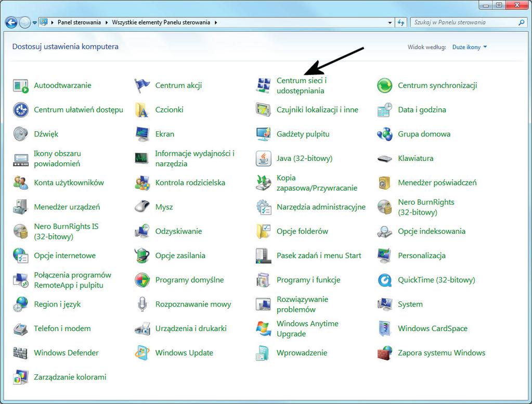Open Centrum sieci i udostępniania icon

tap(263, 85)
